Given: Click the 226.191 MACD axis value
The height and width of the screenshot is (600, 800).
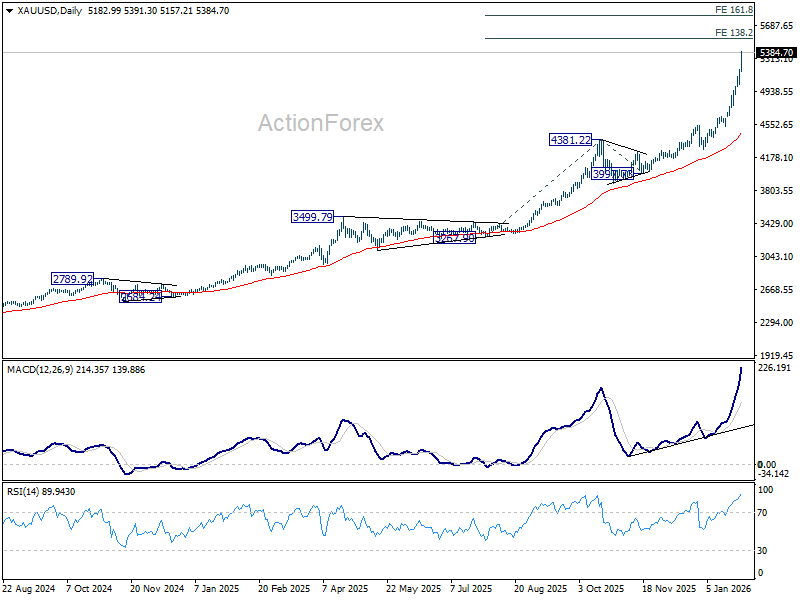Looking at the screenshot, I should point(776,368).
